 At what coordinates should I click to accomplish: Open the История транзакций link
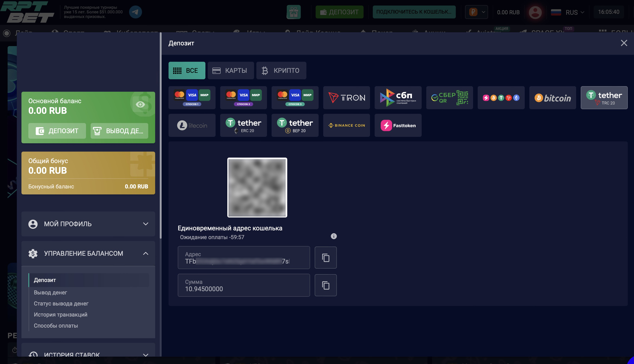coord(61,314)
